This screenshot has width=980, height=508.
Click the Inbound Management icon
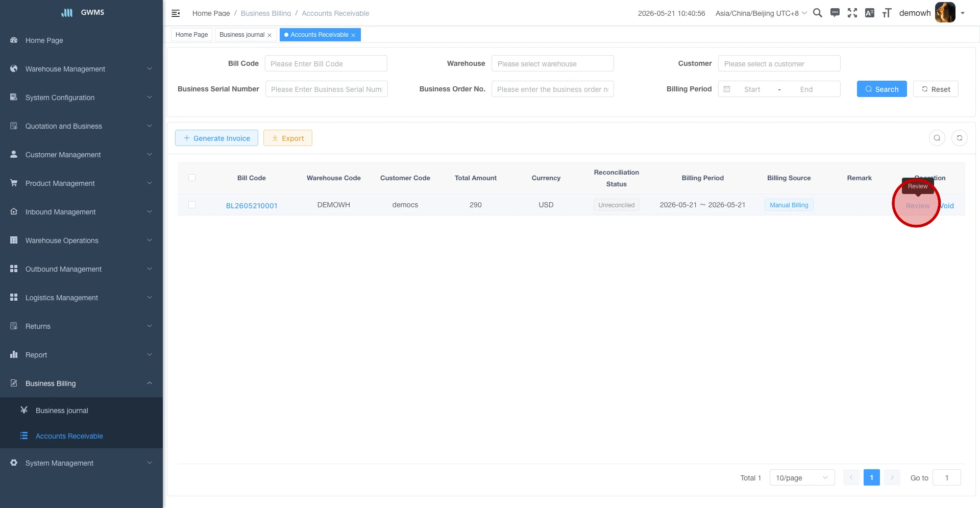[x=14, y=211]
